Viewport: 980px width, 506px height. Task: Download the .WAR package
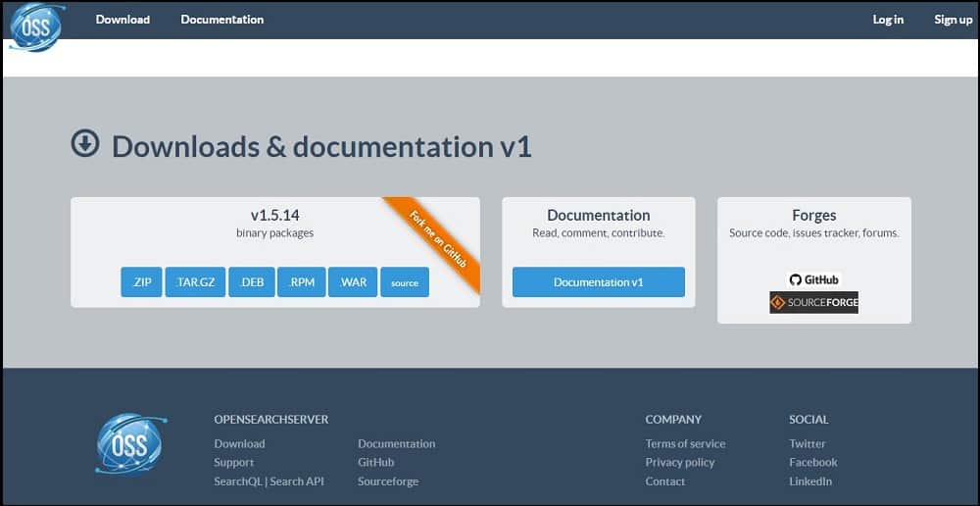point(353,282)
